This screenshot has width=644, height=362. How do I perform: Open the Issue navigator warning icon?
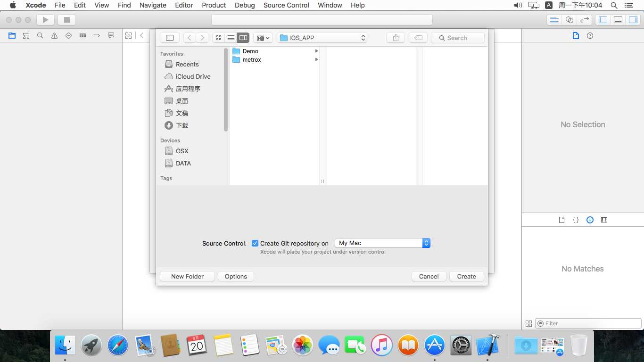click(55, 35)
